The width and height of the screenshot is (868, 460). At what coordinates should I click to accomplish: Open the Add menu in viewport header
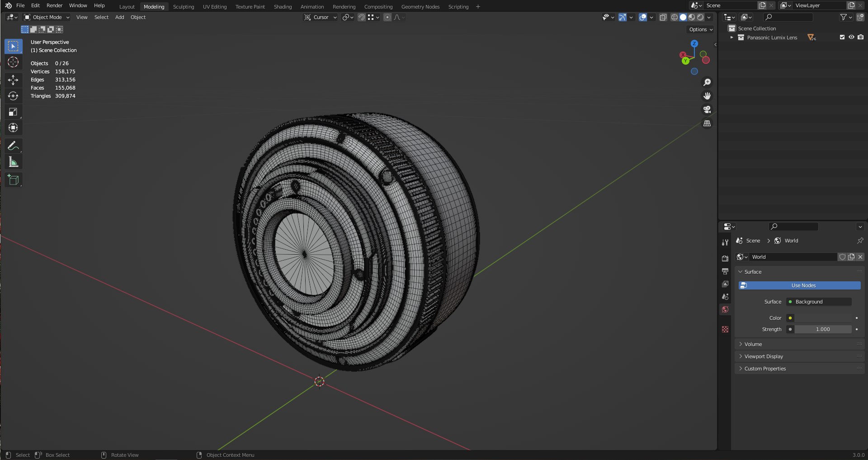point(119,17)
